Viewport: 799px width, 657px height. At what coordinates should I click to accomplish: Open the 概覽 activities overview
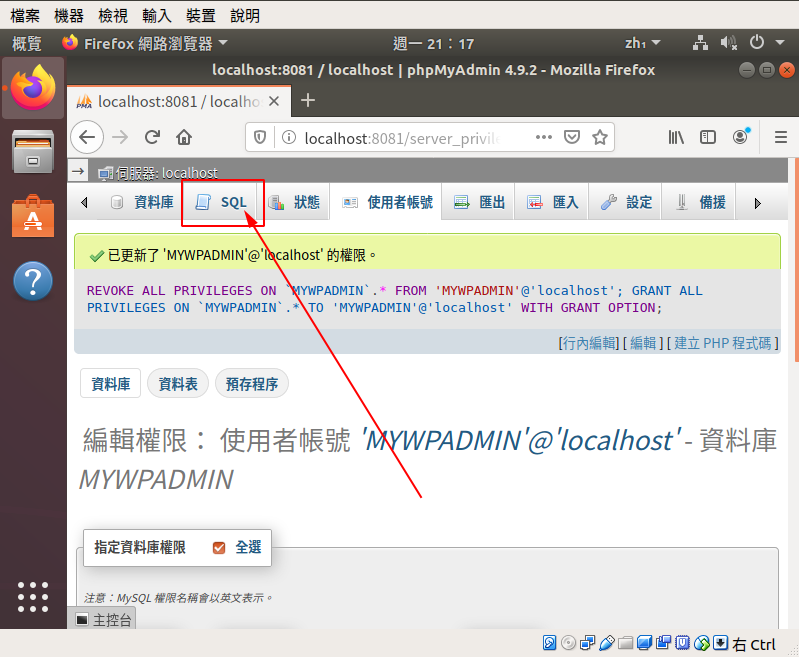(26, 43)
